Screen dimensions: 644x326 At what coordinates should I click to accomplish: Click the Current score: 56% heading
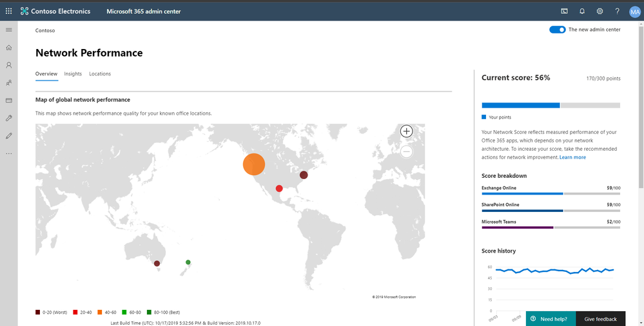pos(516,77)
